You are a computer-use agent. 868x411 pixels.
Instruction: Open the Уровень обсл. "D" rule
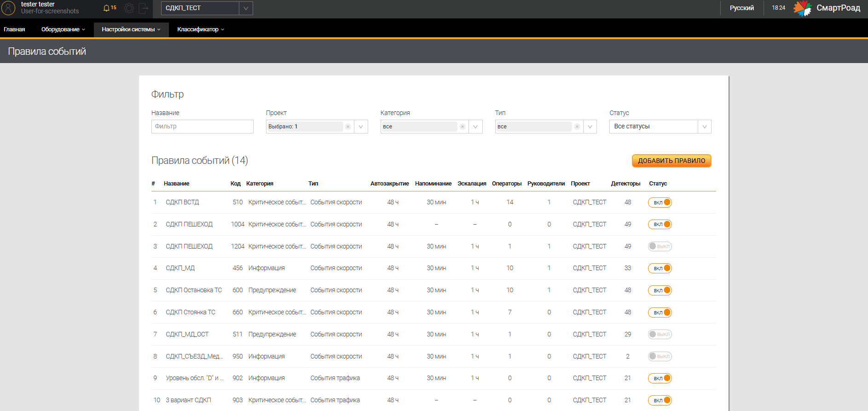(195, 378)
